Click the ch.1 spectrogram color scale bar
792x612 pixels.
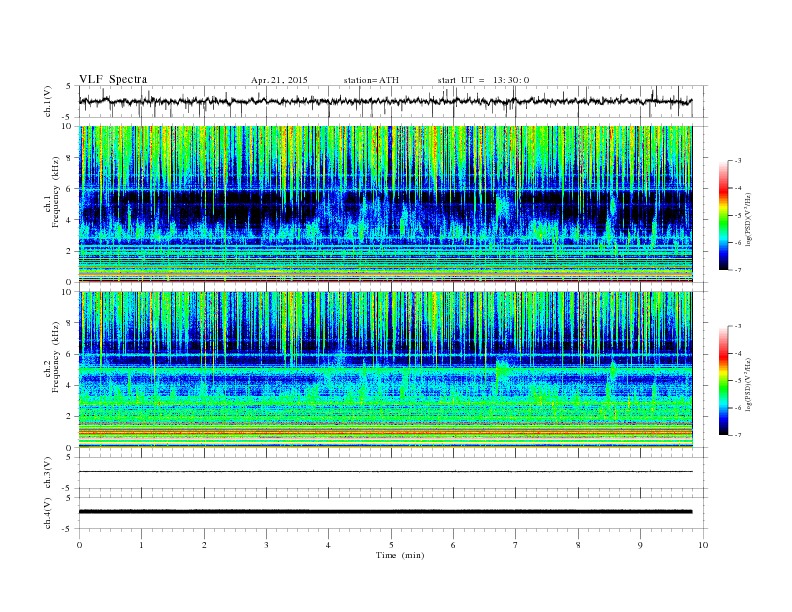[x=724, y=215]
